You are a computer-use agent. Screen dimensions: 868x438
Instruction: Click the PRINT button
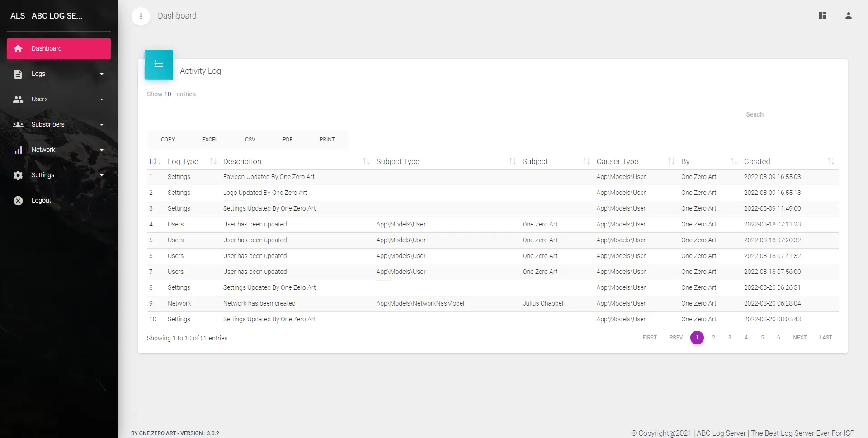pyautogui.click(x=327, y=140)
